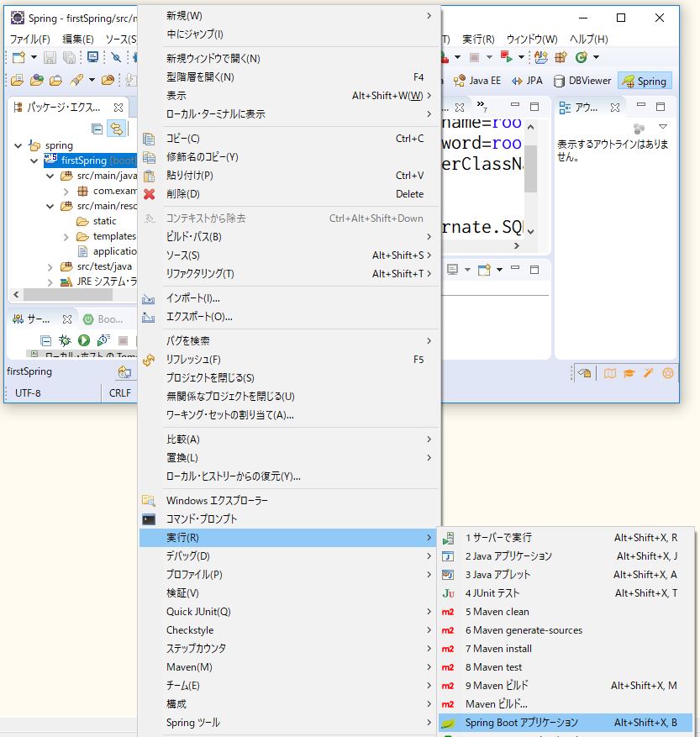The height and width of the screenshot is (737, 700).
Task: Collapse all in Package Explorer
Action: [x=97, y=129]
